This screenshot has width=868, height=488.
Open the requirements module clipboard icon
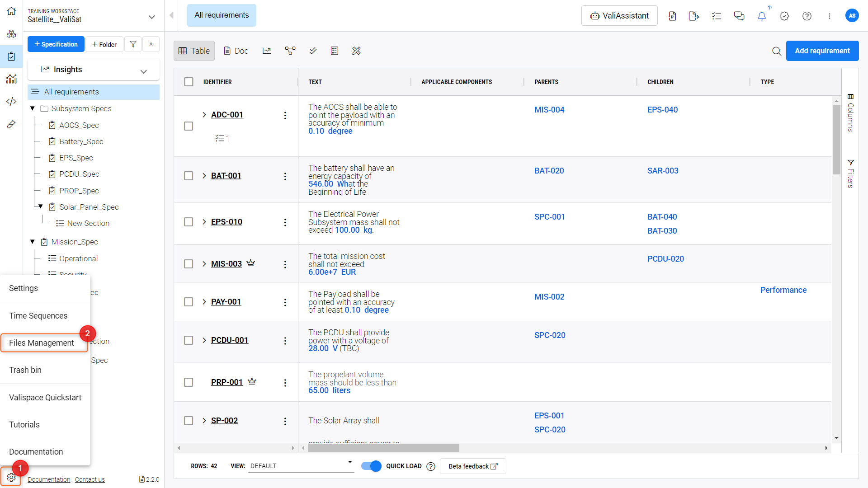[x=11, y=56]
